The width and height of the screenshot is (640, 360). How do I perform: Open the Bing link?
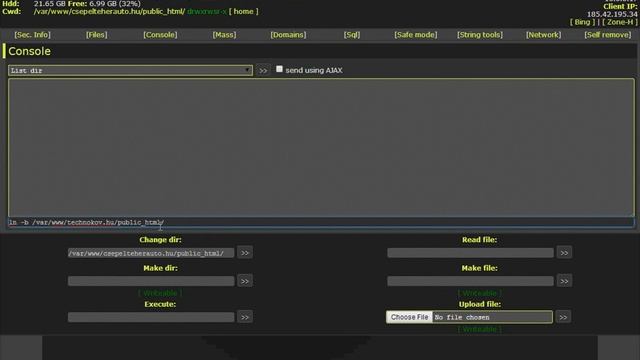tap(582, 22)
